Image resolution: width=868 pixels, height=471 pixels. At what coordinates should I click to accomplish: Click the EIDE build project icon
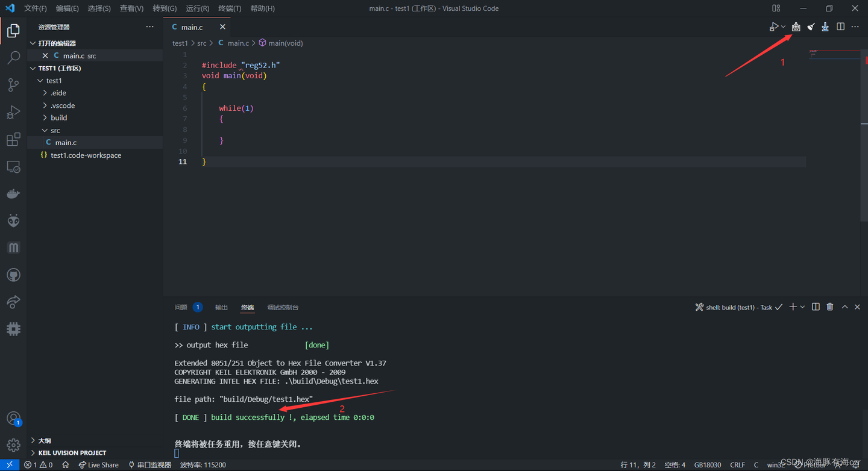coord(796,27)
